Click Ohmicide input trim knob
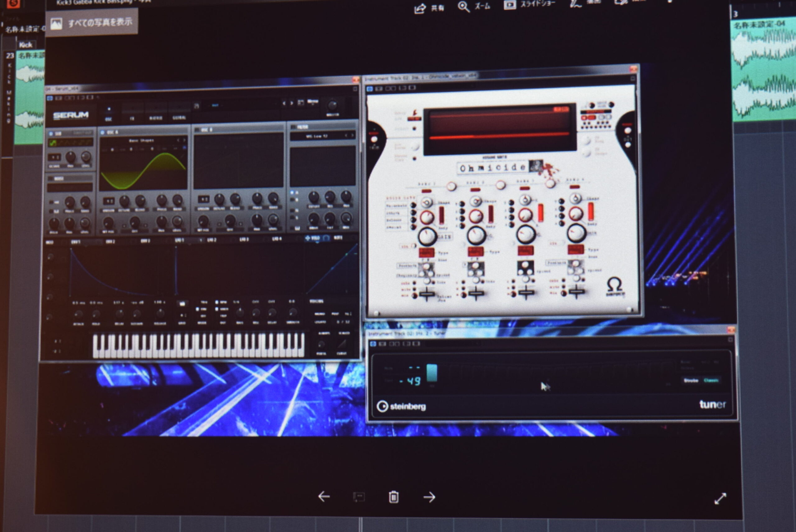Image resolution: width=796 pixels, height=532 pixels. tap(374, 139)
